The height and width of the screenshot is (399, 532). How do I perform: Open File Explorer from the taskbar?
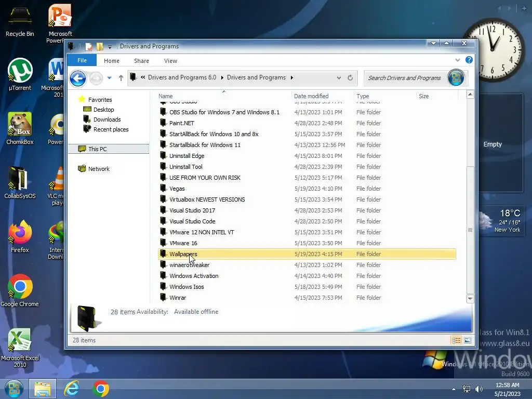coord(43,389)
